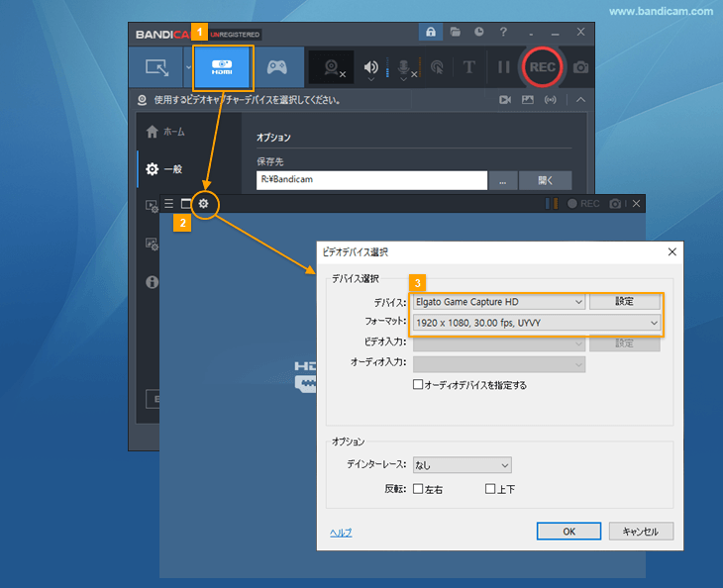Image resolution: width=723 pixels, height=588 pixels.
Task: Confirm the dialog with OK
Action: [569, 532]
